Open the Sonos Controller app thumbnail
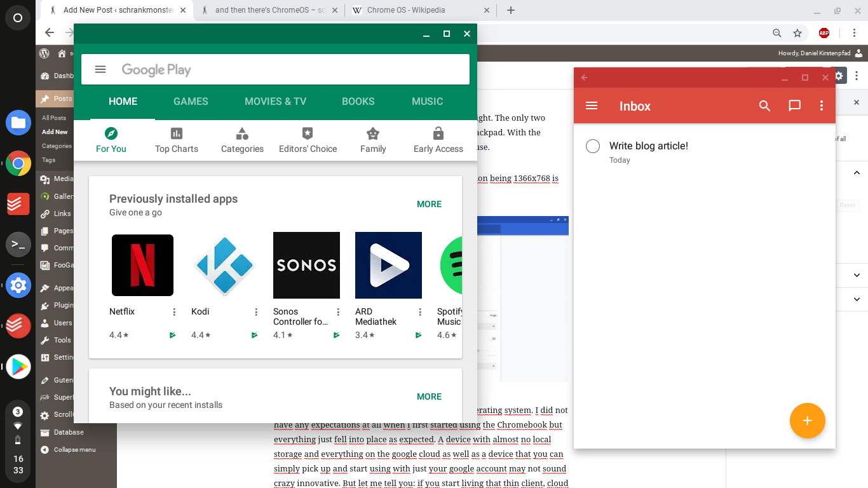 306,265
